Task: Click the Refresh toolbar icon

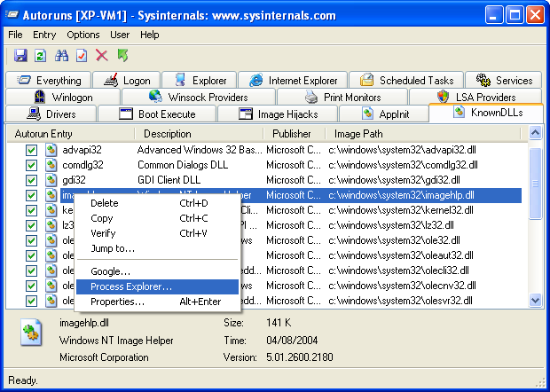Action: tap(40, 56)
